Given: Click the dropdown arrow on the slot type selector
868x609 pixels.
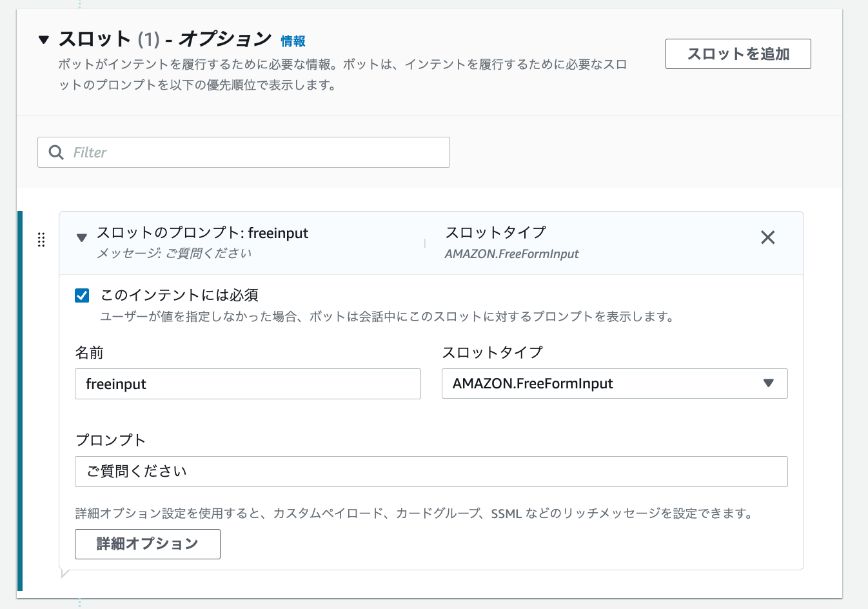Looking at the screenshot, I should (768, 383).
